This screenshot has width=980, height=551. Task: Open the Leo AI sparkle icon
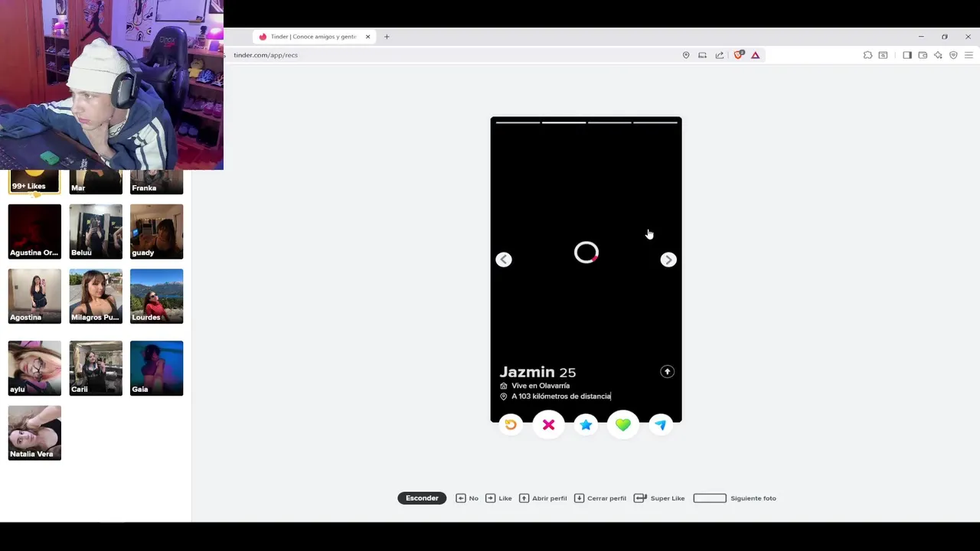tap(938, 55)
